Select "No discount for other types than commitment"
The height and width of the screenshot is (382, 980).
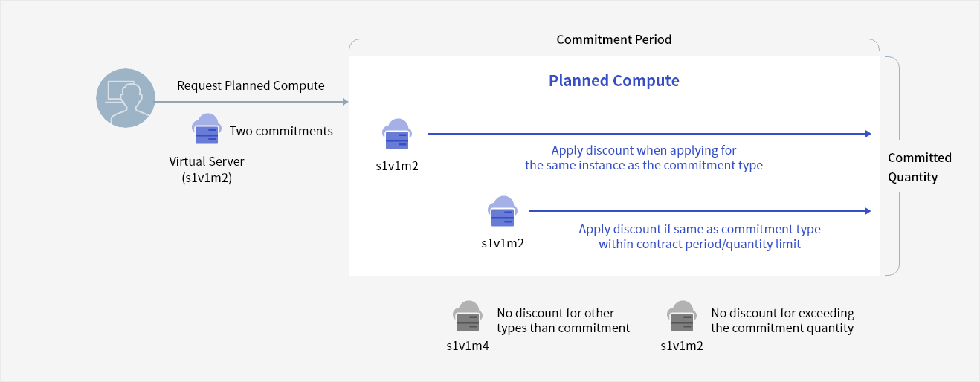(563, 320)
